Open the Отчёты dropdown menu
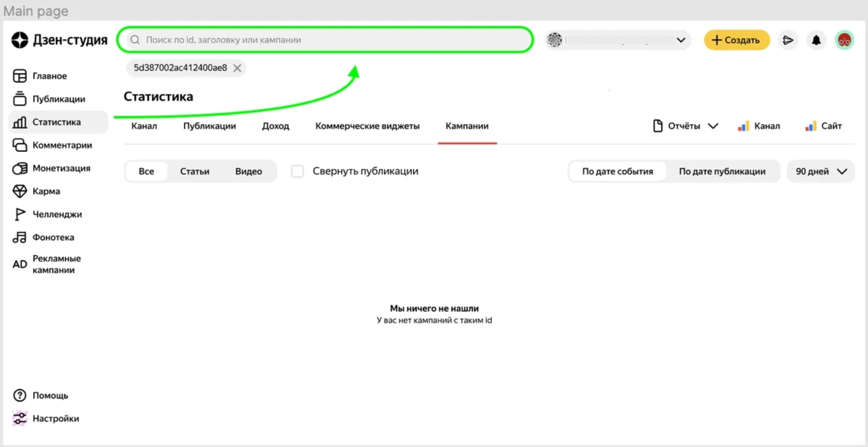This screenshot has height=447, width=868. coord(685,126)
